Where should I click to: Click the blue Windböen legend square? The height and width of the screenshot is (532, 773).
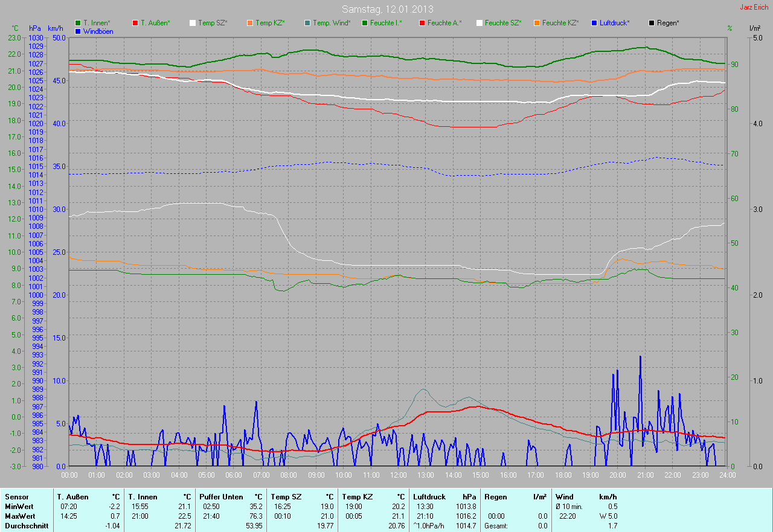(x=78, y=31)
